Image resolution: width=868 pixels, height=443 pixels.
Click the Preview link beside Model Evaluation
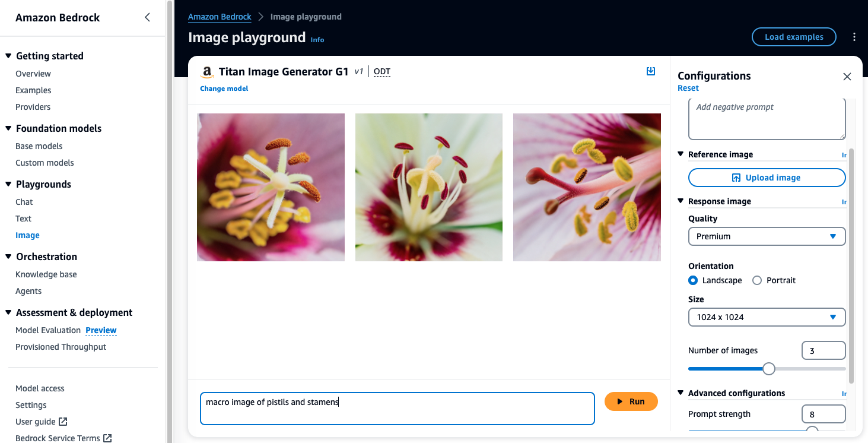(x=101, y=330)
